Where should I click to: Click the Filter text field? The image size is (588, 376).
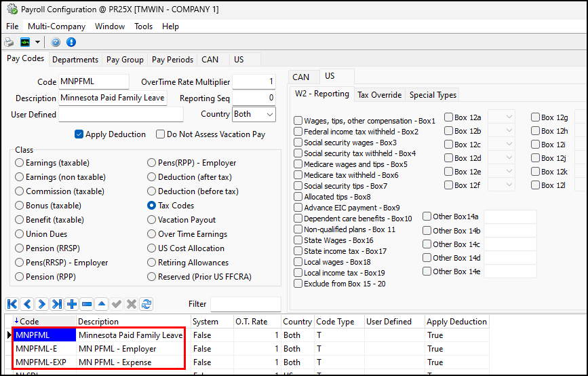click(245, 304)
